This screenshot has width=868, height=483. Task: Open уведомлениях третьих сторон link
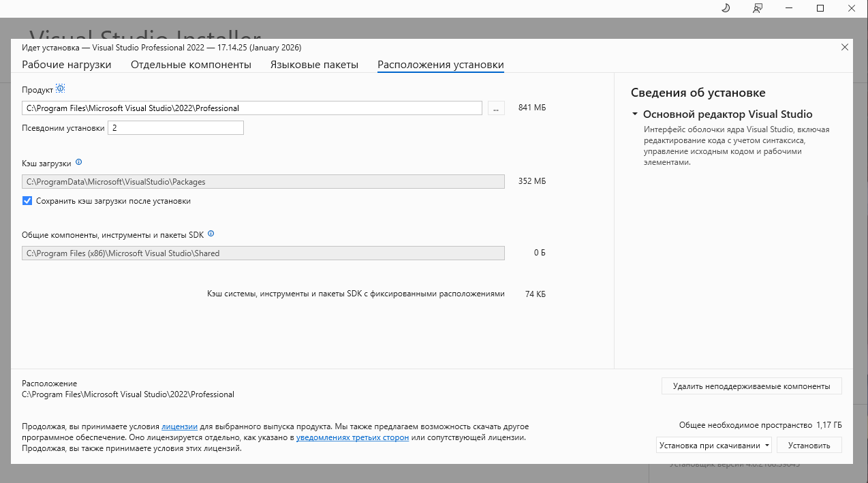(x=352, y=437)
